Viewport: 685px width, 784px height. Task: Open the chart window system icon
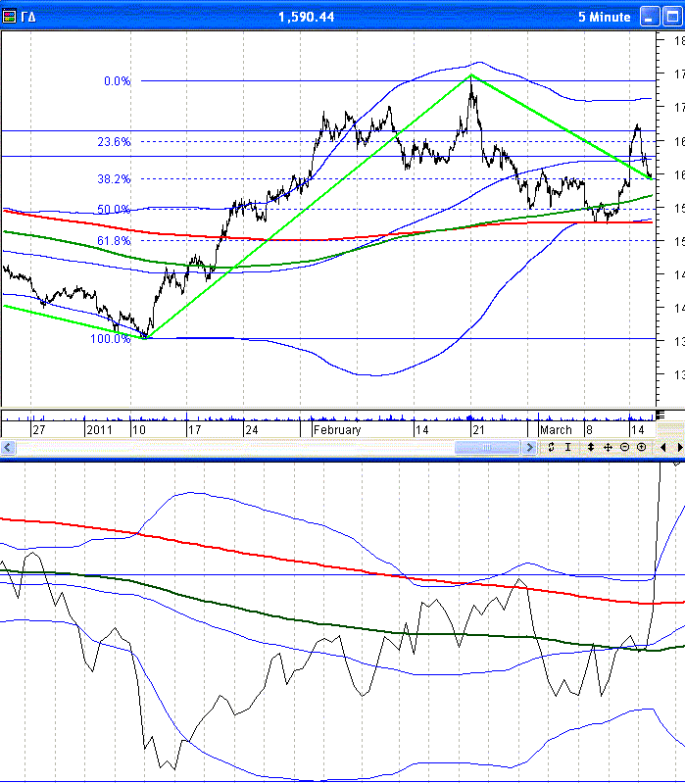11,17
